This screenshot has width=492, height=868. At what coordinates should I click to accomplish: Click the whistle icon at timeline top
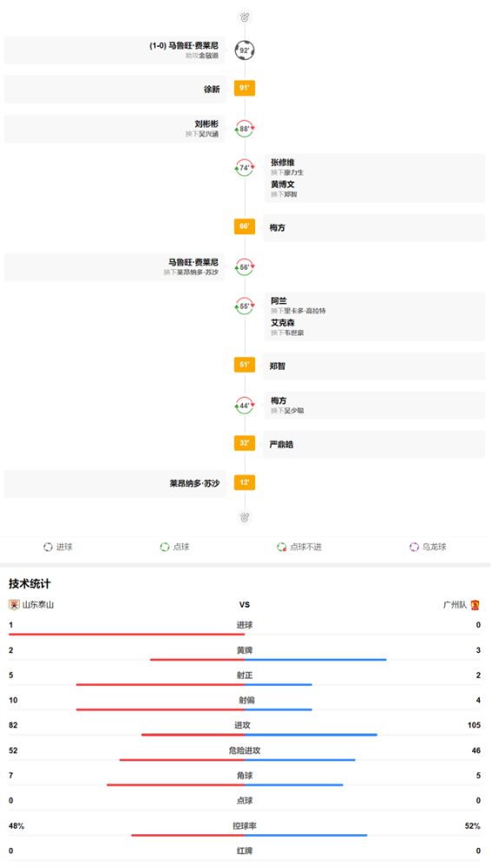(245, 17)
